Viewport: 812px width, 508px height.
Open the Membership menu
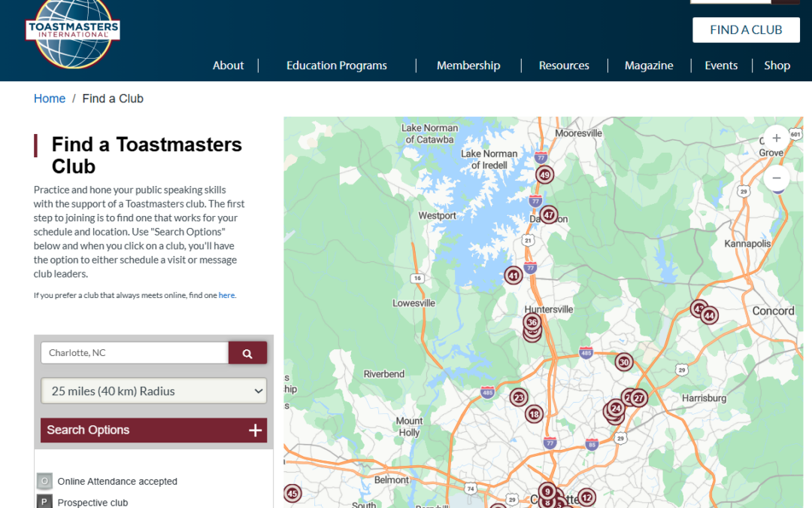(468, 65)
